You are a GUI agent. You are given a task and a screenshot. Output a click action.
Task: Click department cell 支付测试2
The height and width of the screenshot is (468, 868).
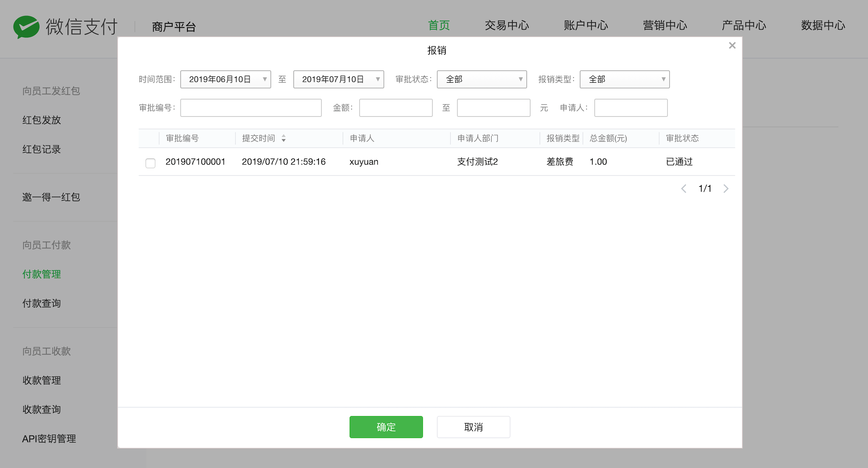point(477,162)
